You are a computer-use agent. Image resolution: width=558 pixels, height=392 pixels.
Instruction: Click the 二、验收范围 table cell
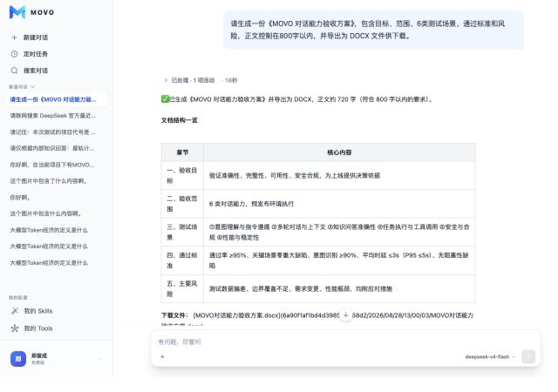[182, 204]
